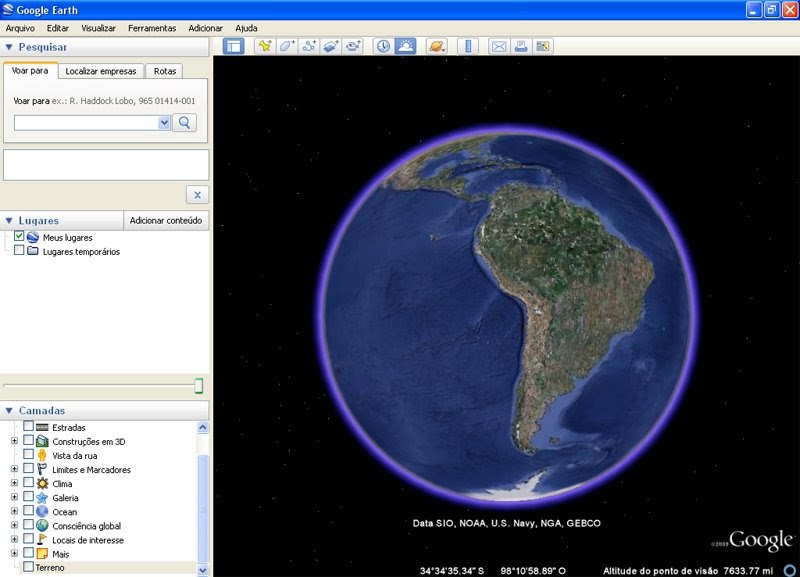Open the Visualizar menu
800x577 pixels.
[x=98, y=28]
